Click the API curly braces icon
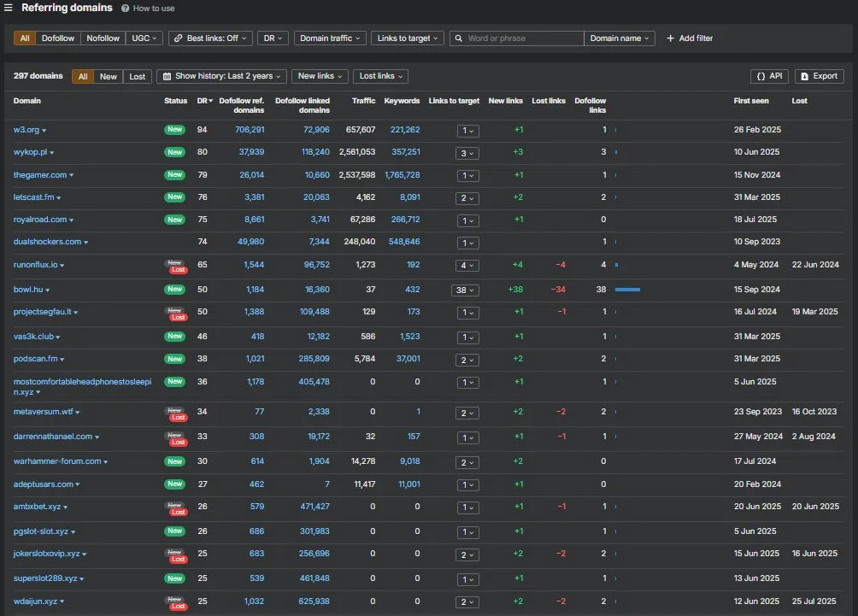 761,76
